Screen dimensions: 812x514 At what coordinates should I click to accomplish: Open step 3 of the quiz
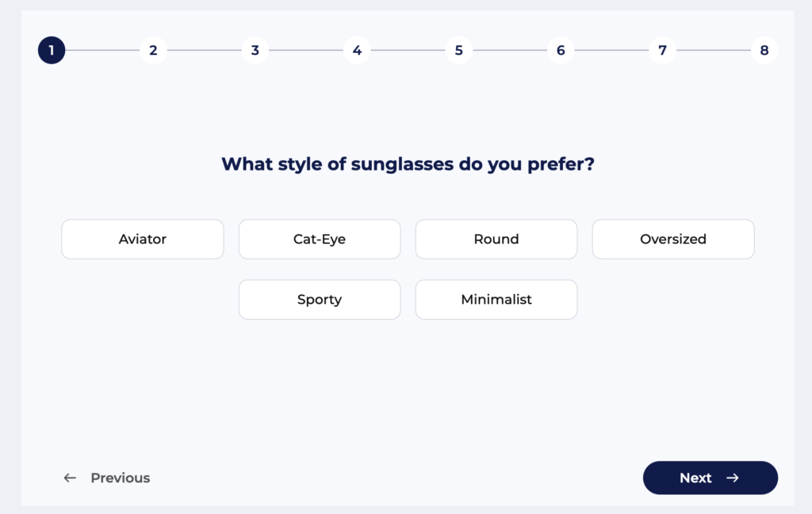tap(255, 50)
